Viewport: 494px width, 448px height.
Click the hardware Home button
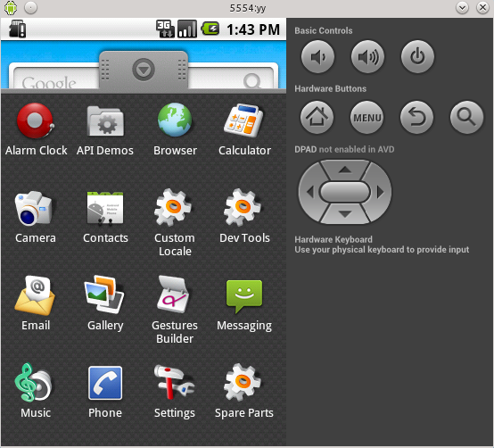(x=317, y=117)
